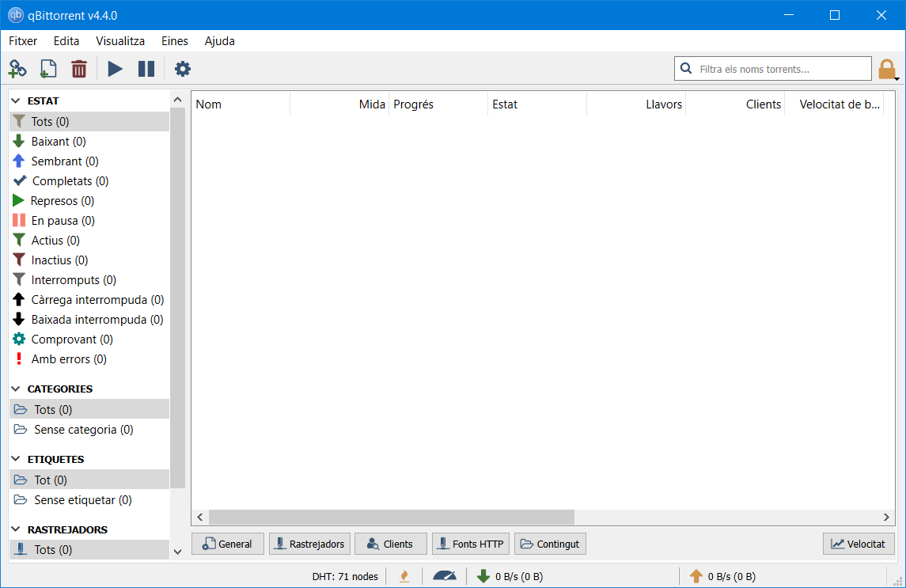The image size is (906, 588).
Task: Click the delete torrent trash icon
Action: [79, 69]
